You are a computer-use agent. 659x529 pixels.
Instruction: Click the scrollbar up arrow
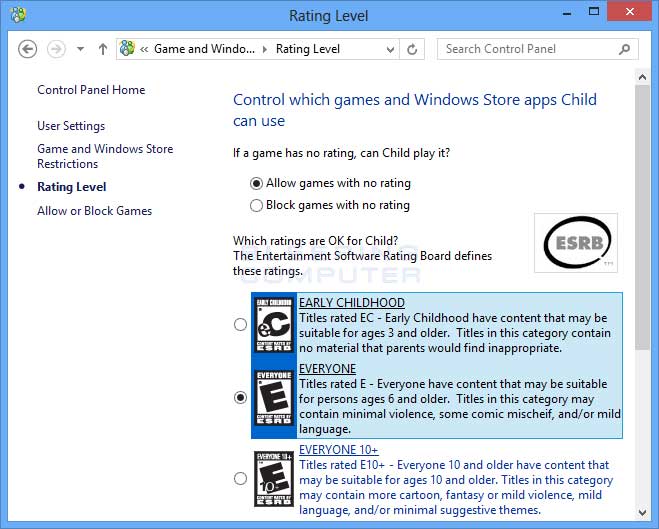pyautogui.click(x=642, y=77)
